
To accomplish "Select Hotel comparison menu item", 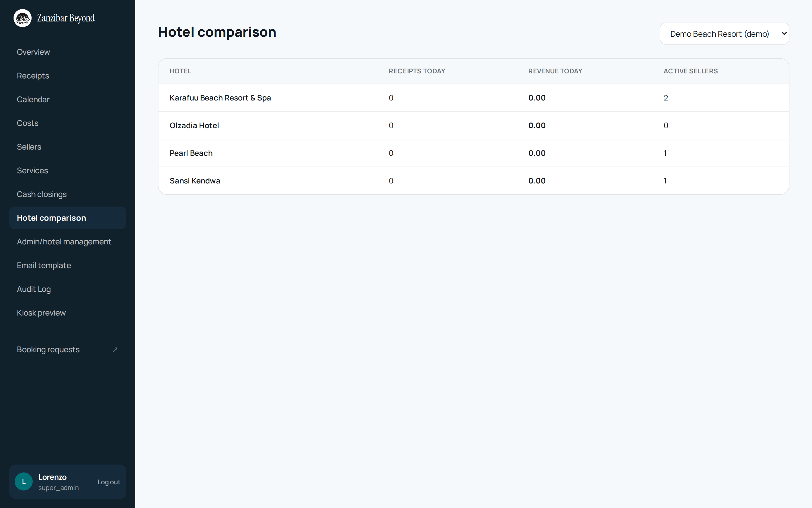I will [x=67, y=218].
